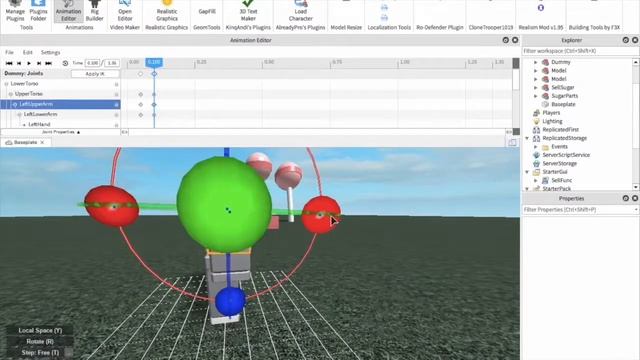Click the SellSugar model icon
640x360 pixels.
click(545, 87)
